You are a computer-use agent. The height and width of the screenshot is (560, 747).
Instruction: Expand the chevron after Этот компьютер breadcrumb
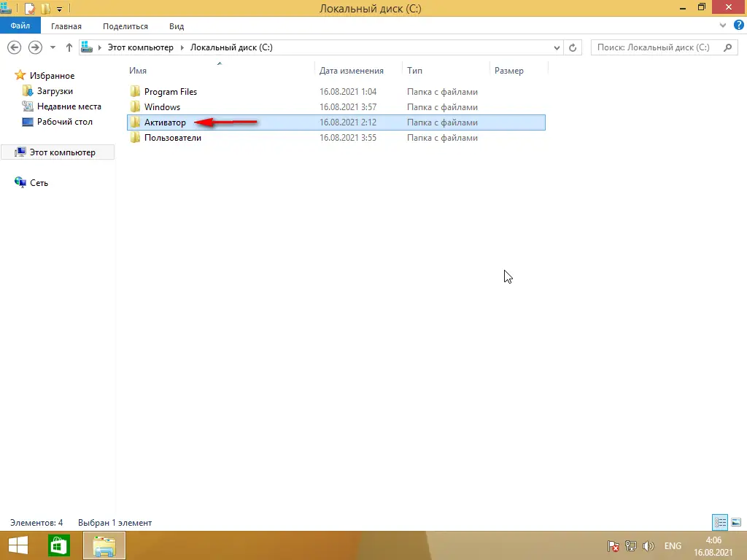pos(182,47)
